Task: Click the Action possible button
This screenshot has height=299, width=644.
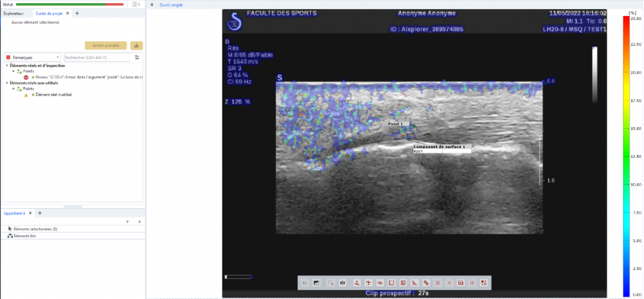Action: 106,46
